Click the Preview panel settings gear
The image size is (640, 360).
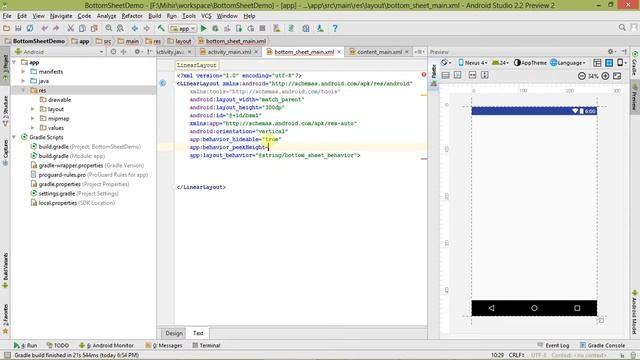coord(611,51)
